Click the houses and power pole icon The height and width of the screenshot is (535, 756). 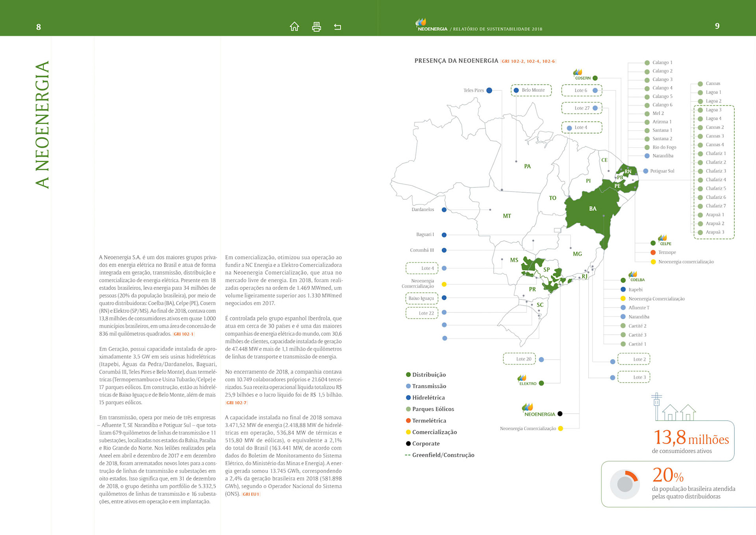(674, 407)
